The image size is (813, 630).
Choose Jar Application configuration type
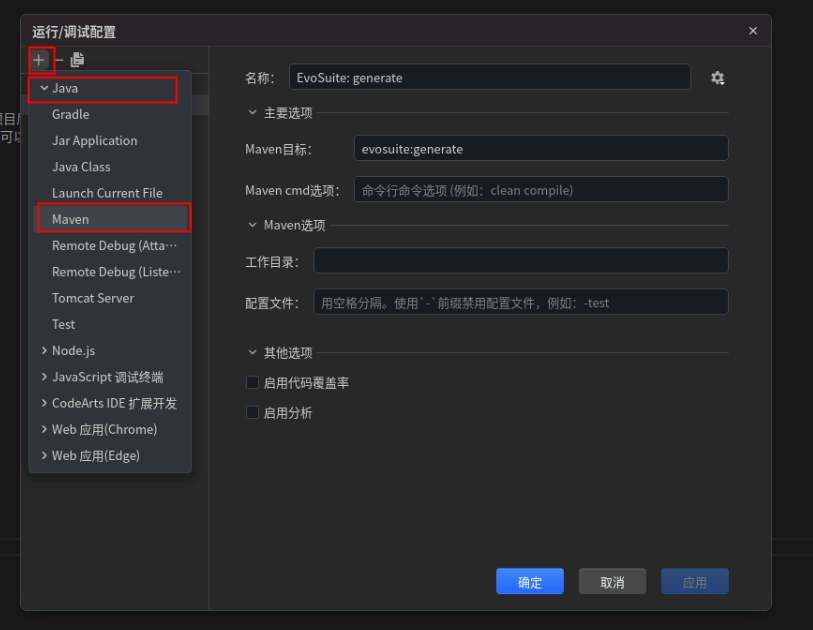tap(110, 141)
